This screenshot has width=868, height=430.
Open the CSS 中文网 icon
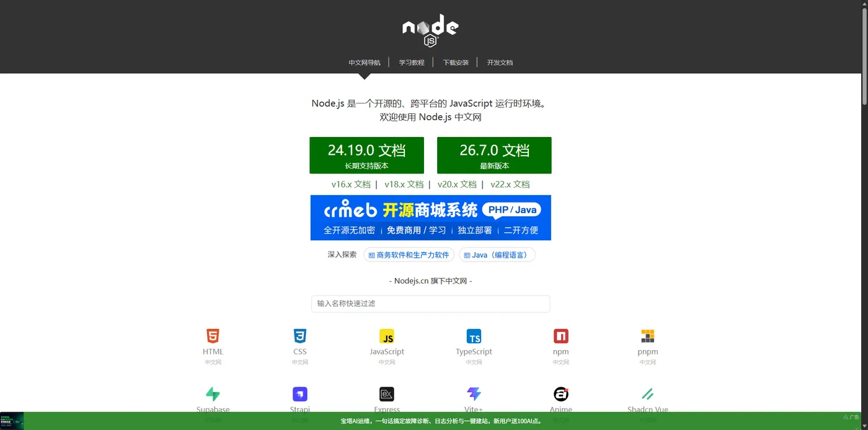(x=300, y=336)
